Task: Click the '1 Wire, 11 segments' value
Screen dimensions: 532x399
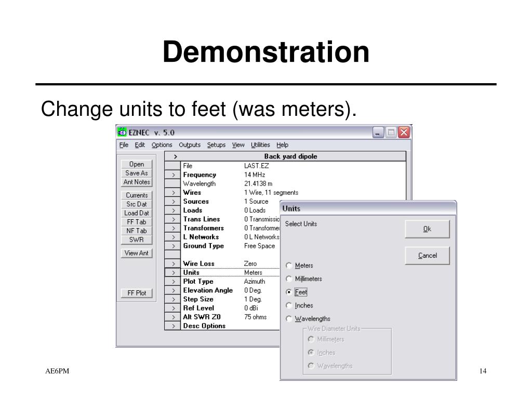Action: tap(271, 193)
